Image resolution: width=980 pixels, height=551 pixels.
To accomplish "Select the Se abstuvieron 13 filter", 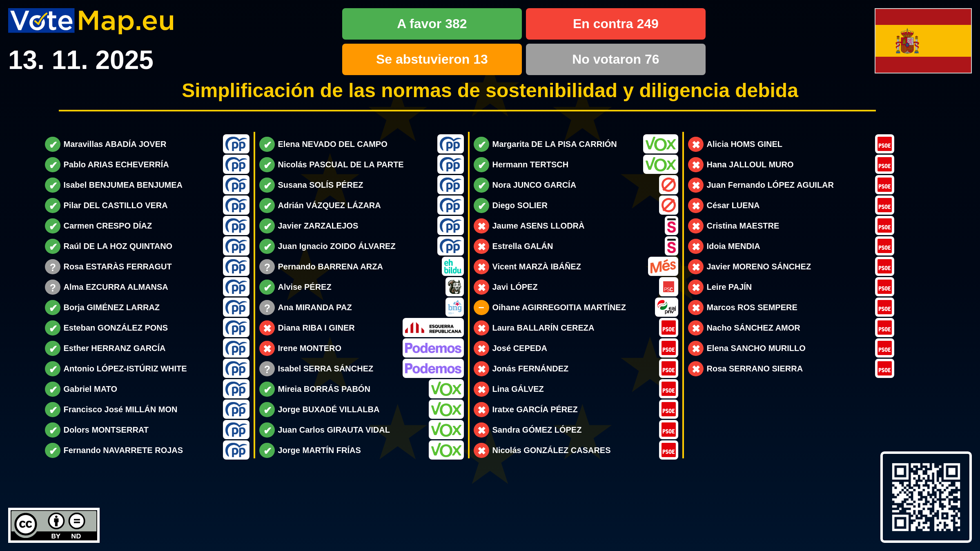I will click(432, 59).
